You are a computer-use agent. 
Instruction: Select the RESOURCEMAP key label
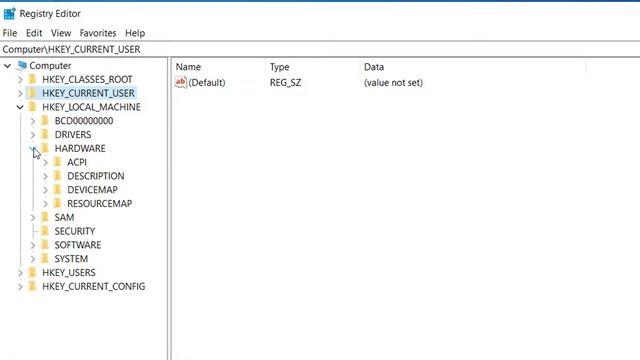point(100,203)
